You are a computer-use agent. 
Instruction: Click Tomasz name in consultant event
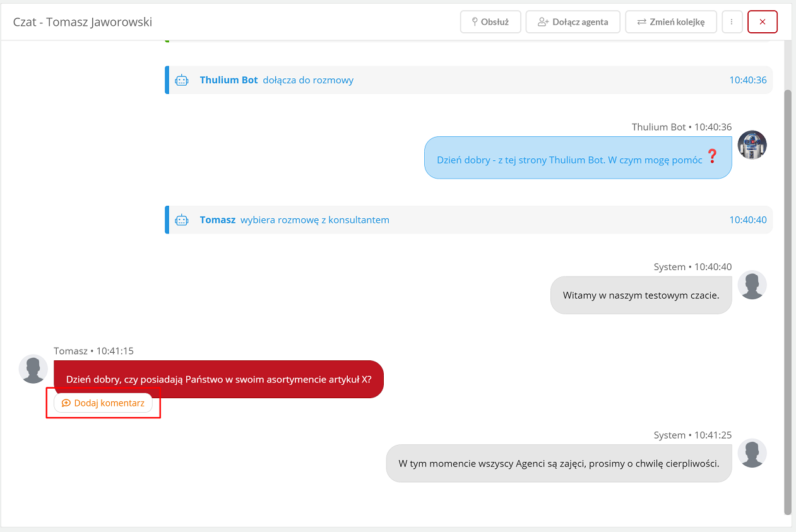click(x=217, y=220)
